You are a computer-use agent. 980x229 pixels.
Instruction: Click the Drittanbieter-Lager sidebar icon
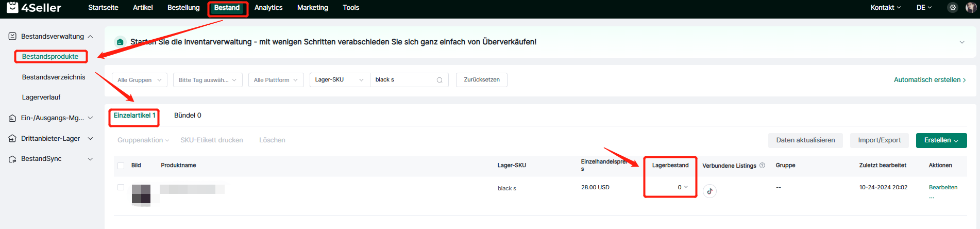click(x=12, y=139)
